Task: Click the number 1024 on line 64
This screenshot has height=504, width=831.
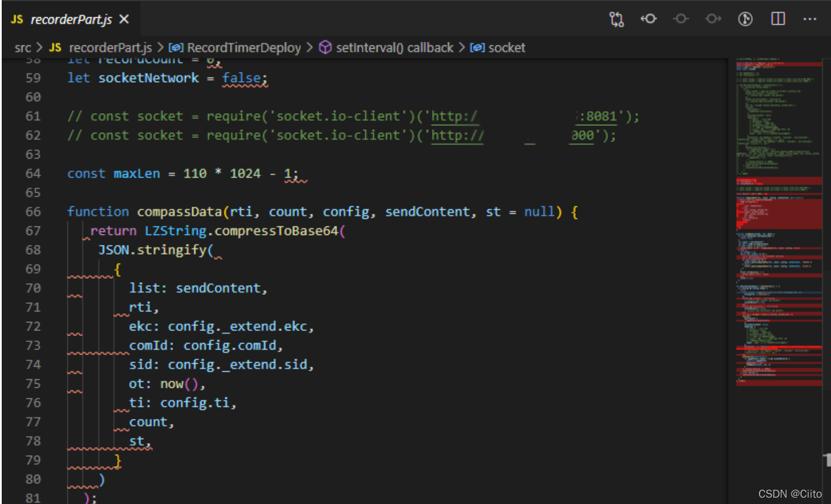Action: [246, 174]
